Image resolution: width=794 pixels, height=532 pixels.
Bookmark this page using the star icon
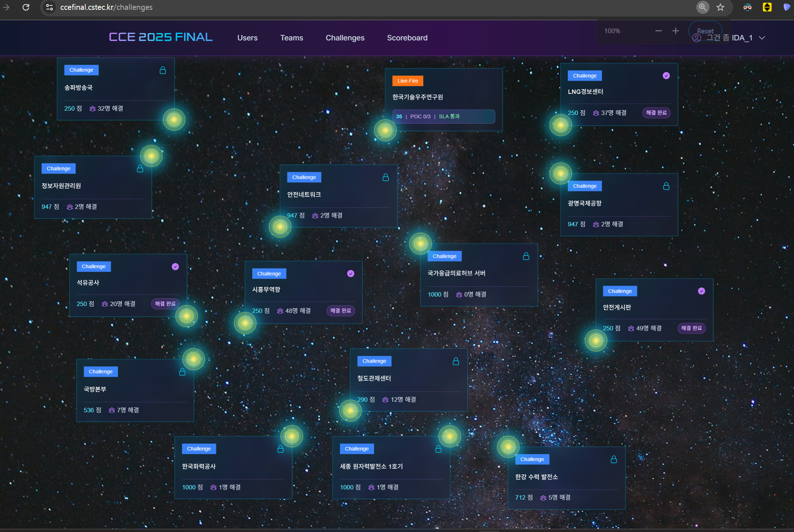point(720,7)
